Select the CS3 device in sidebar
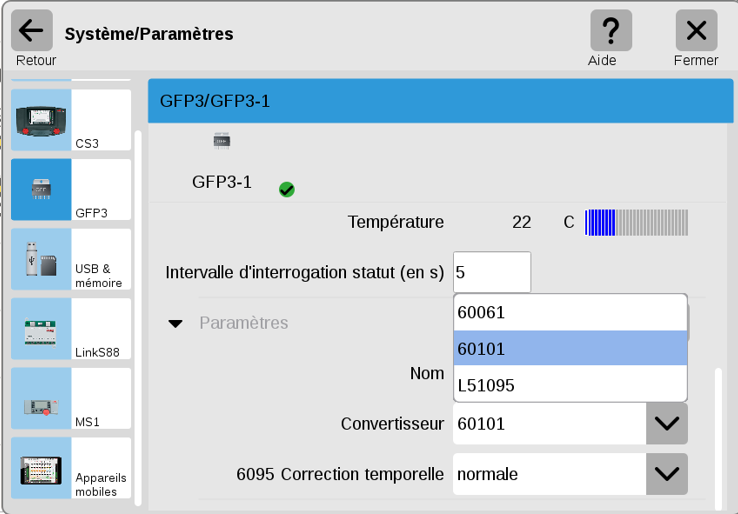 [x=71, y=120]
